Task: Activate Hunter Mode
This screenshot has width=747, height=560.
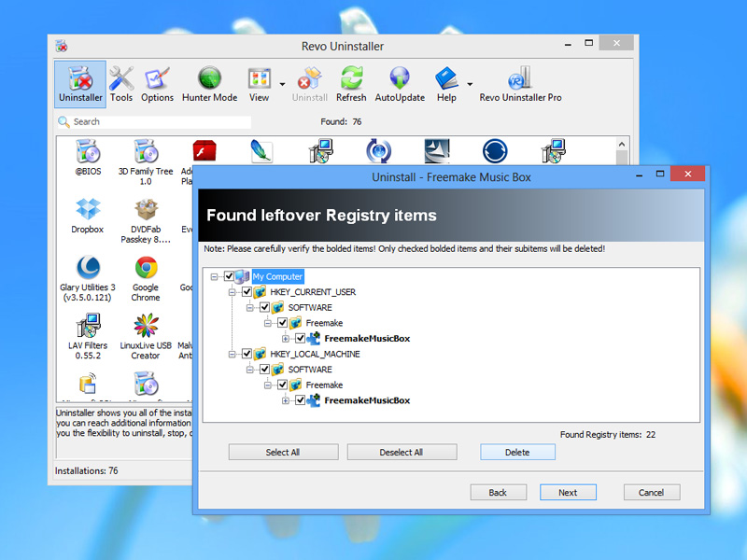Action: [x=208, y=84]
